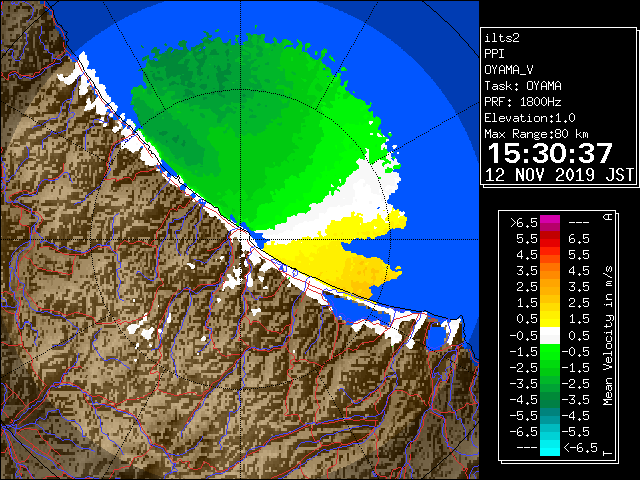
Task: Click the '<-6.5' legend value
Action: pyautogui.click(x=580, y=448)
